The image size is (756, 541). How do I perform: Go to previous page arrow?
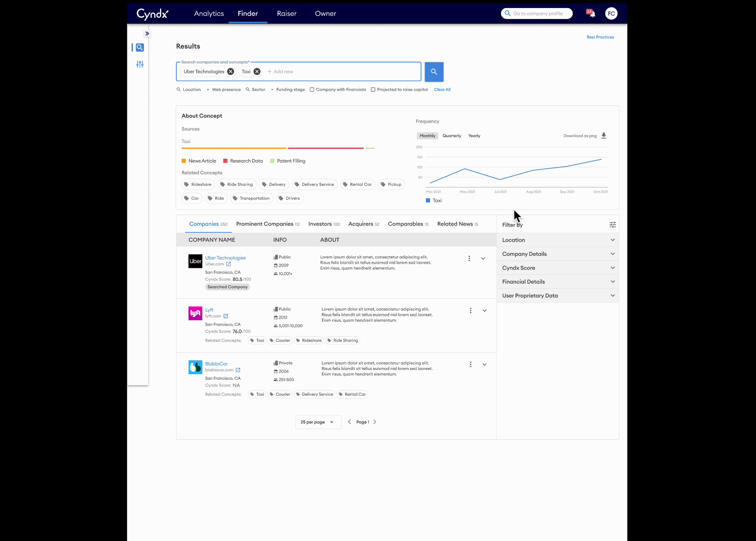(349, 422)
